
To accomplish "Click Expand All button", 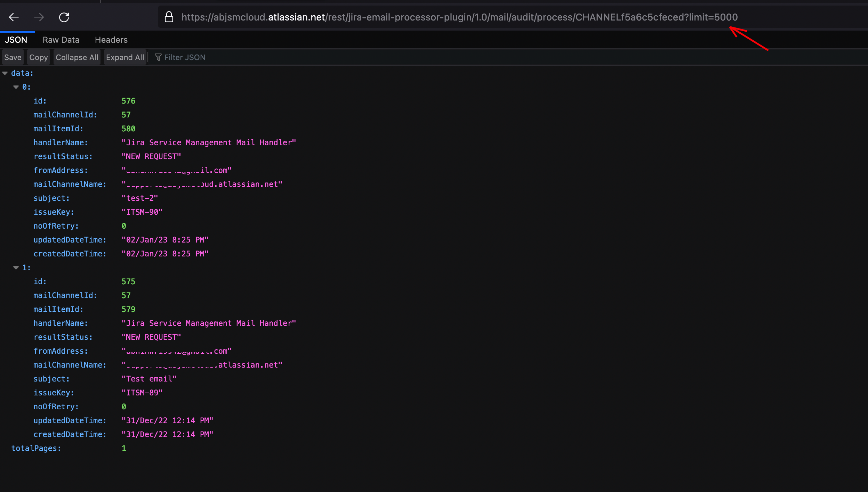I will click(x=125, y=57).
